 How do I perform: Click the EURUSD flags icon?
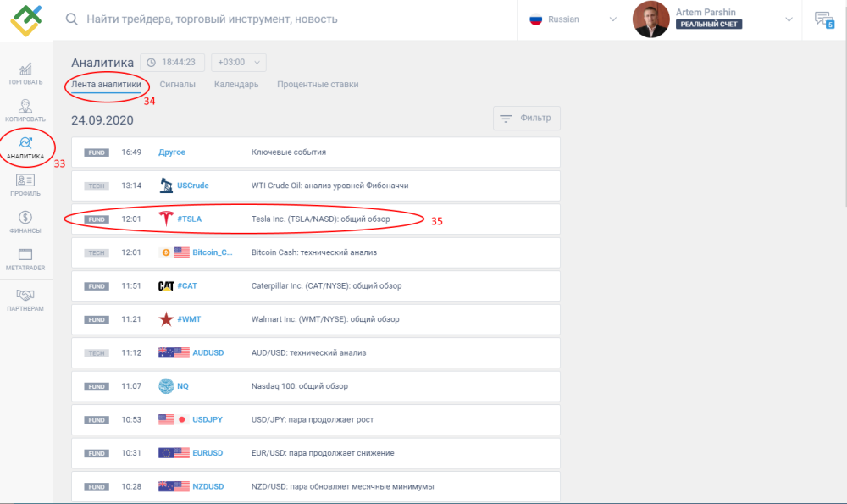pos(174,453)
